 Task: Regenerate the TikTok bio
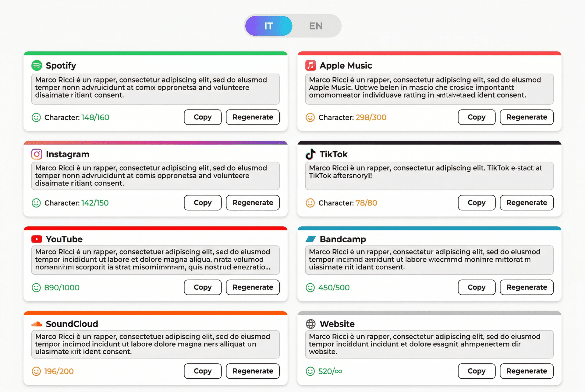(x=526, y=203)
